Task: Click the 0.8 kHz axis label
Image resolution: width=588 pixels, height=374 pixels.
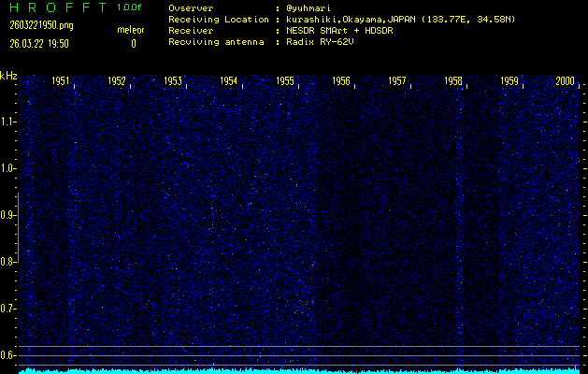Action: tap(7, 262)
